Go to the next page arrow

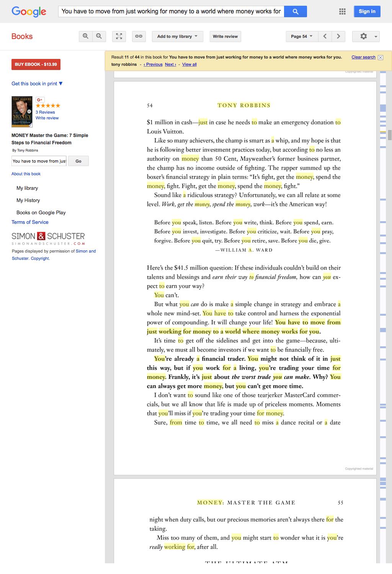click(x=338, y=36)
